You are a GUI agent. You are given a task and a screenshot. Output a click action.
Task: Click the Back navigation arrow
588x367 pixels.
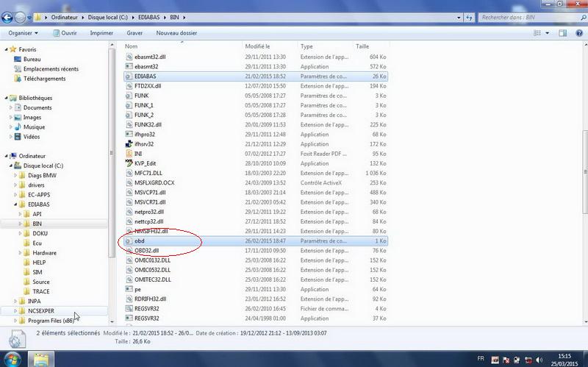[x=7, y=17]
